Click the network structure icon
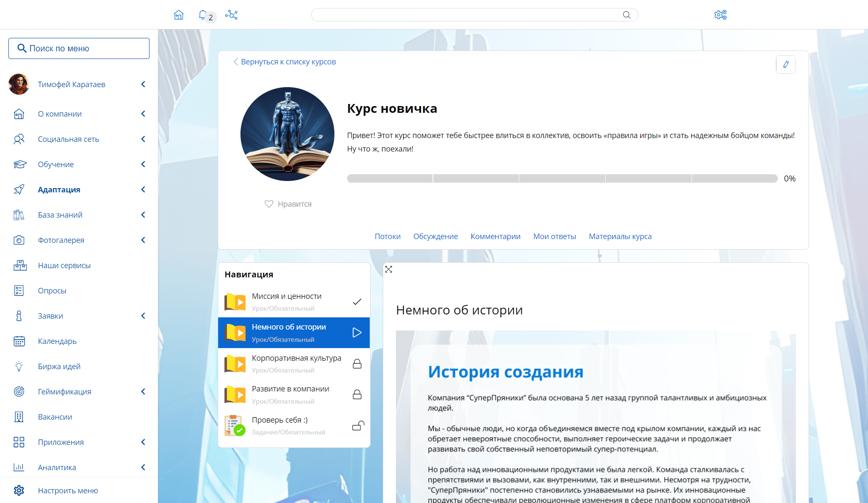868x503 pixels. click(x=231, y=15)
